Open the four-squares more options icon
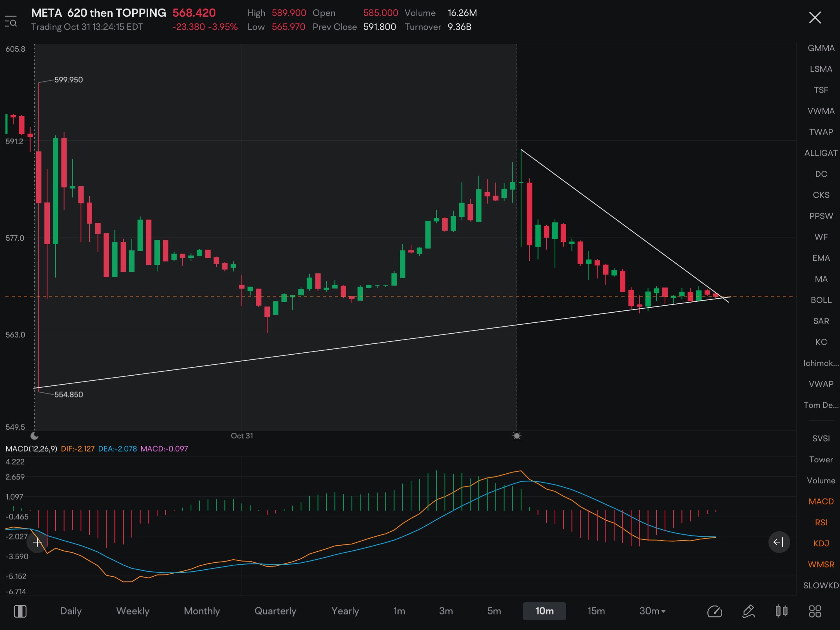 815,611
